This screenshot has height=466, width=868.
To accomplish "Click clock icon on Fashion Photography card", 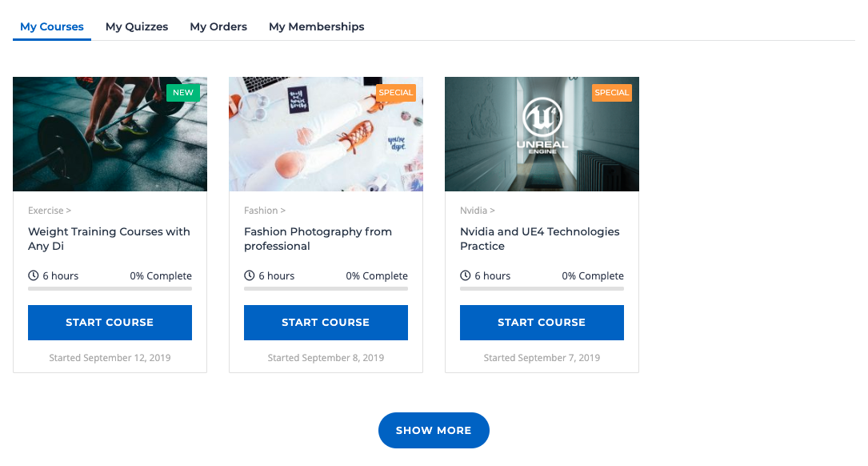I will [250, 275].
